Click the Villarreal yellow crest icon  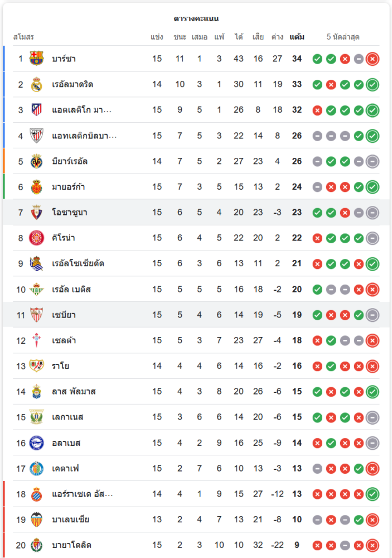tap(37, 161)
